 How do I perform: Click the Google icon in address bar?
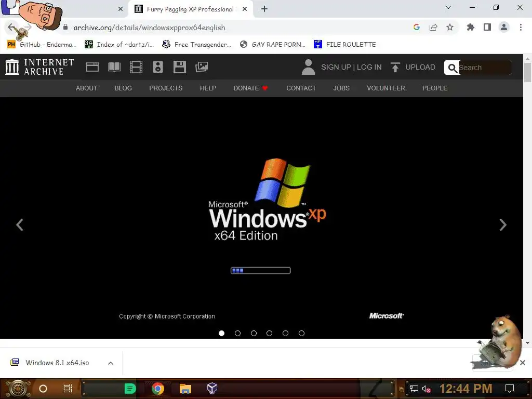click(417, 27)
